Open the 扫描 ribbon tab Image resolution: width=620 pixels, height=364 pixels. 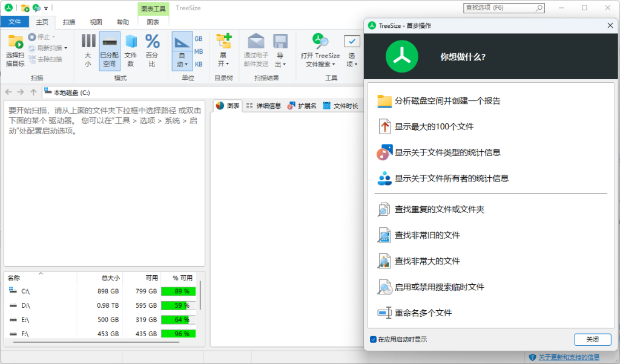tap(69, 22)
